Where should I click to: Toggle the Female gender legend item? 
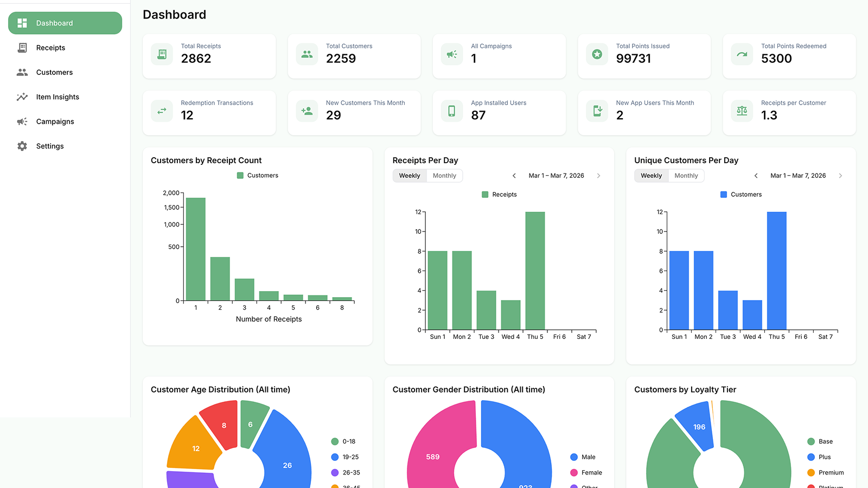[x=586, y=473]
